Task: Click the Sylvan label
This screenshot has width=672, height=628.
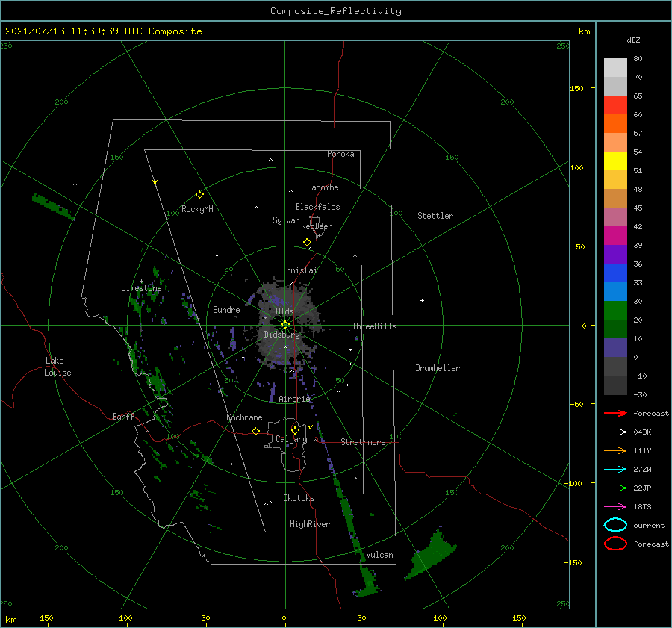Action: point(286,220)
